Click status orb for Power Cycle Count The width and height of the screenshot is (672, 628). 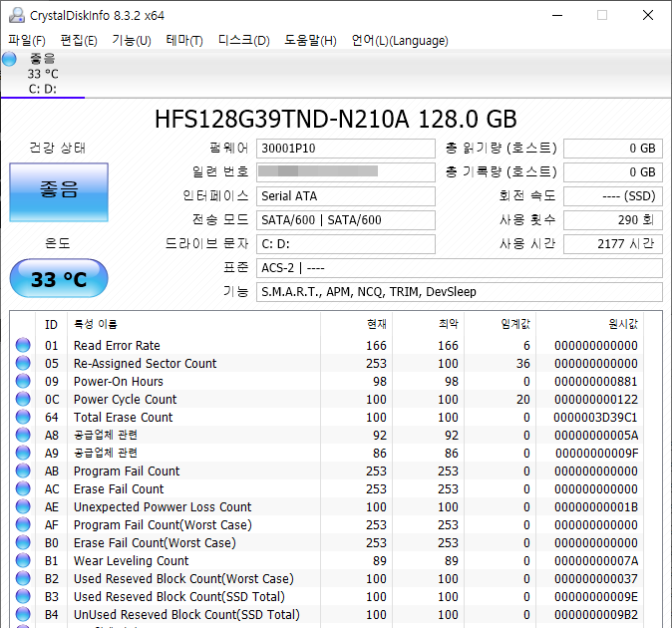(x=23, y=399)
